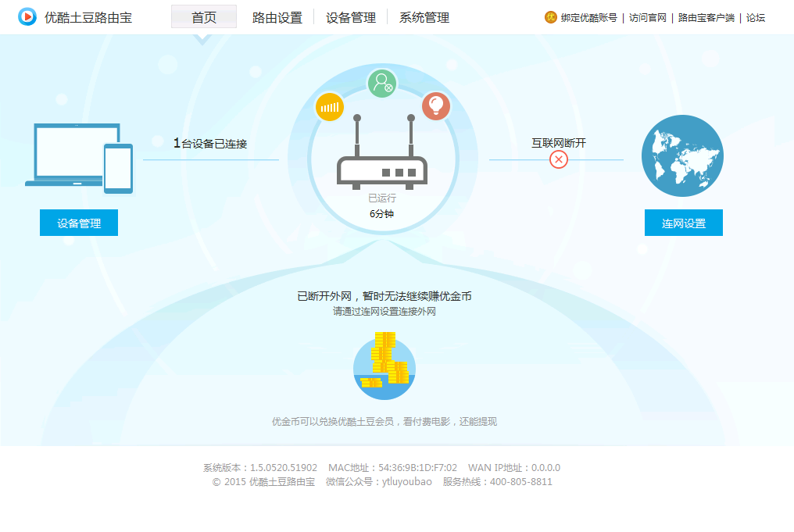Viewport: 794px width, 532px height.
Task: Open the 路由宝客户端 link
Action: pyautogui.click(x=706, y=18)
